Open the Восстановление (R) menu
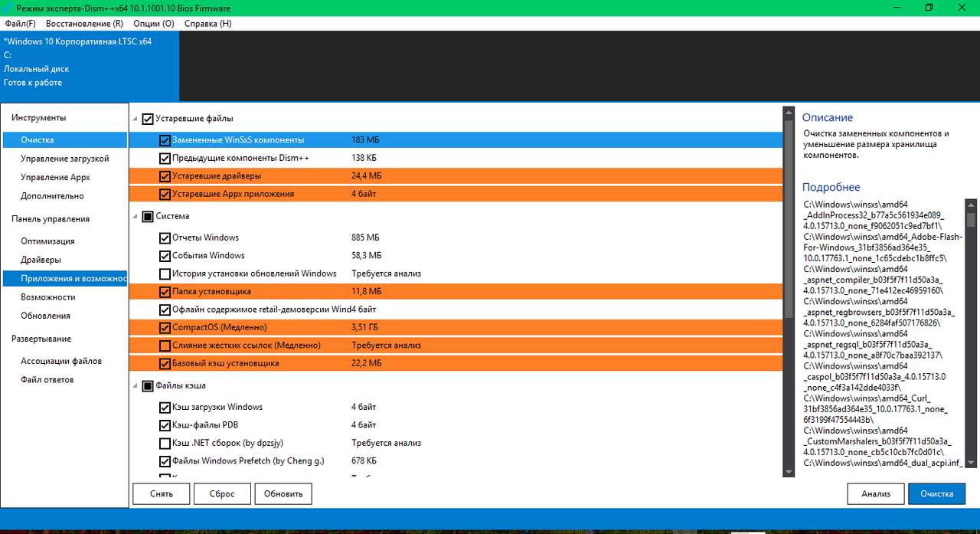Viewport: 980px width, 534px height. (84, 24)
